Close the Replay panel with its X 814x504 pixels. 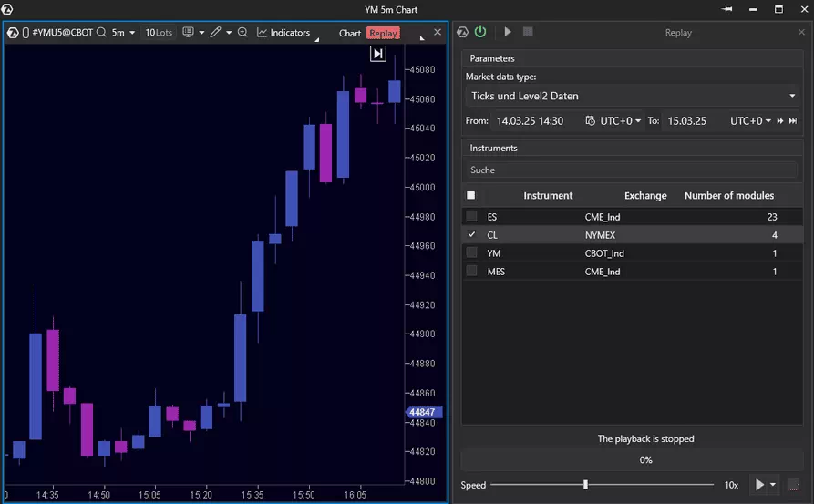click(801, 32)
